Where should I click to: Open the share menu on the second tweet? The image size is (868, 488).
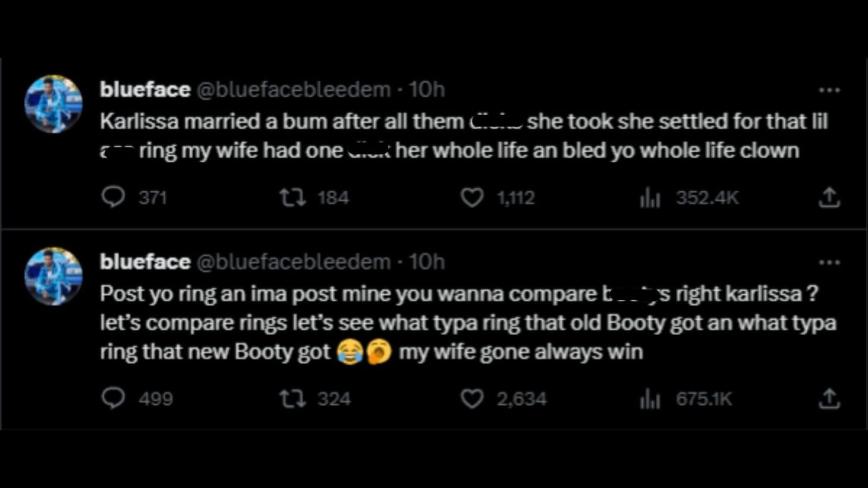[830, 398]
